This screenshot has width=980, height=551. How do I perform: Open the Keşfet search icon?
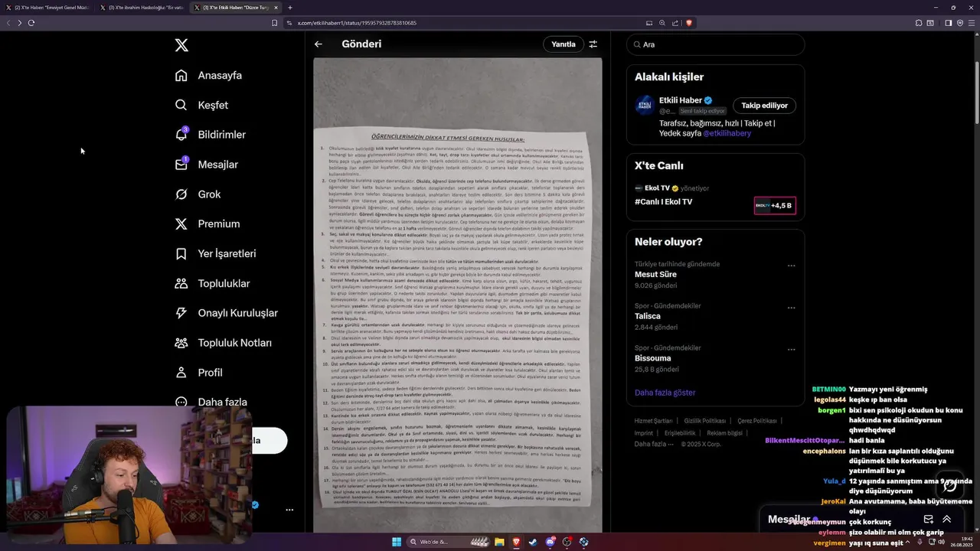[181, 105]
